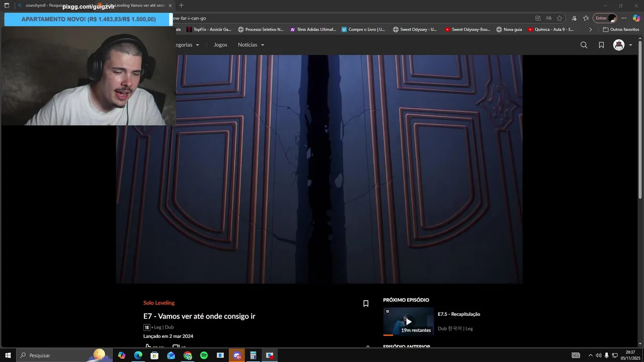Screen dimensions: 644x362
Task: Close the Solo Leveling browser tab
Action: (170, 6)
